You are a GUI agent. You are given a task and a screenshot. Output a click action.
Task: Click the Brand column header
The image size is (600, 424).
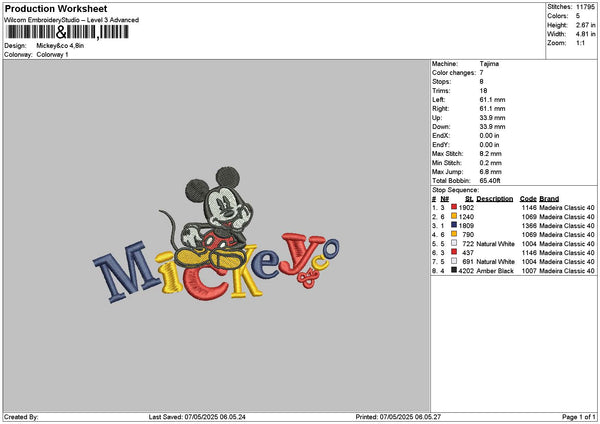point(549,199)
